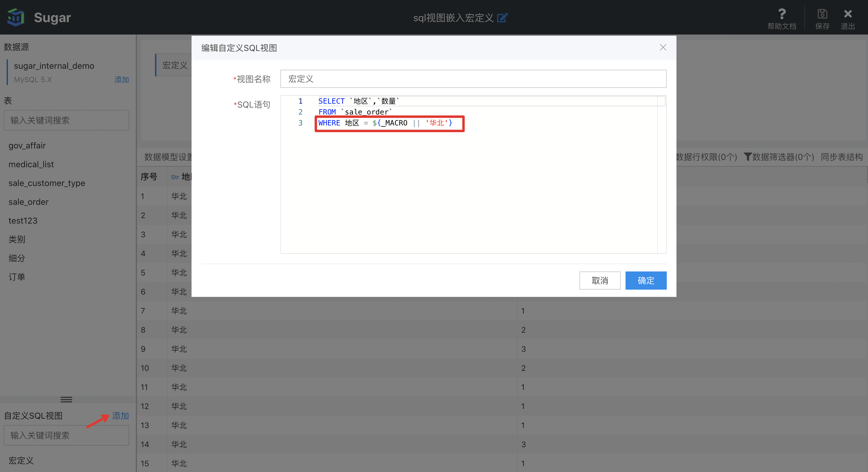The height and width of the screenshot is (472, 868).
Task: Click the data filter funnel icon
Action: [x=747, y=157]
